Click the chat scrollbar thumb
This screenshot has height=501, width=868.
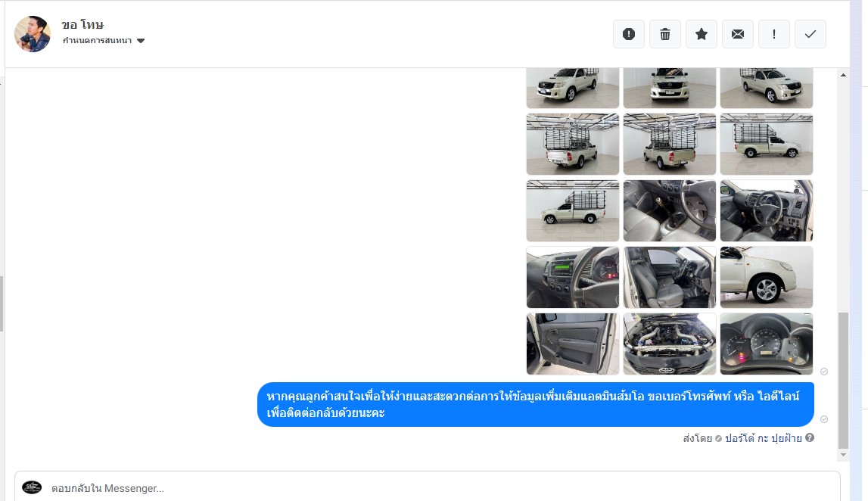(x=843, y=381)
